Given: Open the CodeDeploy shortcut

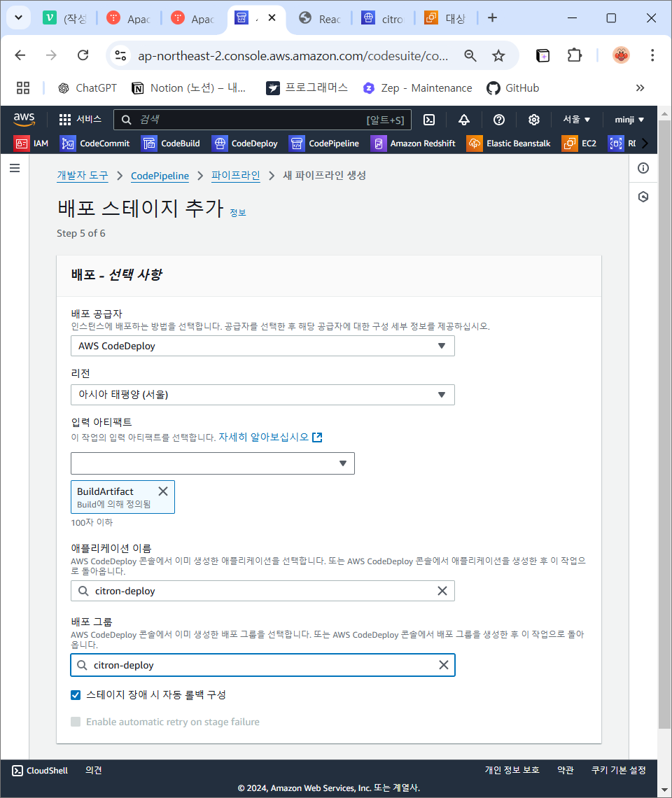Looking at the screenshot, I should (x=245, y=143).
